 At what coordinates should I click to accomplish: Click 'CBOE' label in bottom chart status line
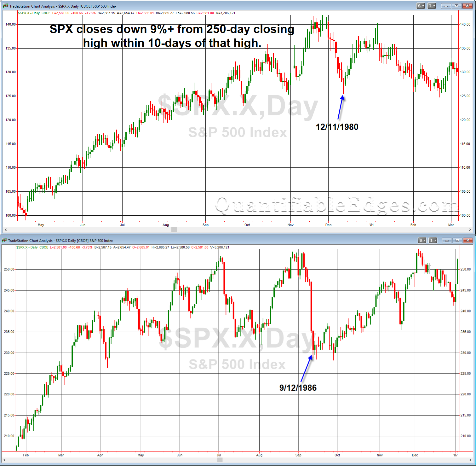click(44, 248)
